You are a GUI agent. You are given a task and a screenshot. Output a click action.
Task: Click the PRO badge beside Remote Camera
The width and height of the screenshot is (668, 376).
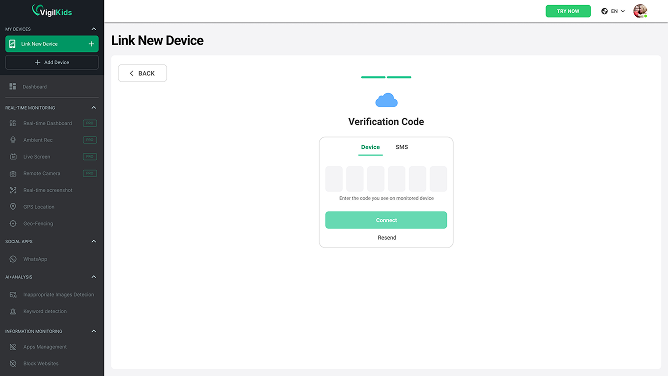(x=90, y=173)
